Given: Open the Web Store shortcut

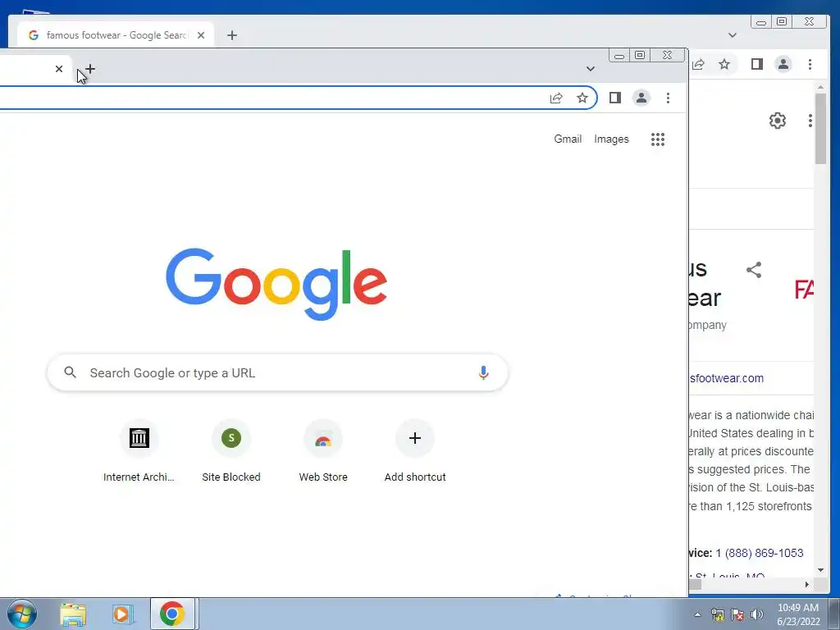Looking at the screenshot, I should click(x=323, y=452).
